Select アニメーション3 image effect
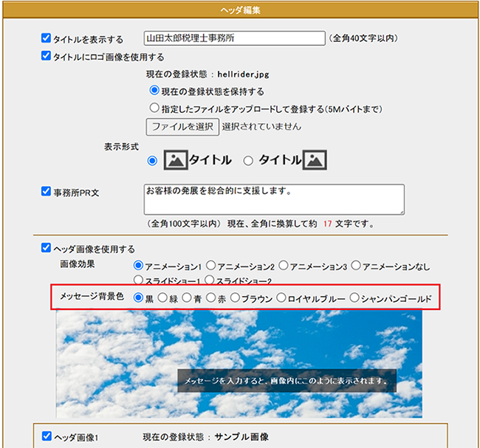Image resolution: width=480 pixels, height=448 pixels. (283, 265)
